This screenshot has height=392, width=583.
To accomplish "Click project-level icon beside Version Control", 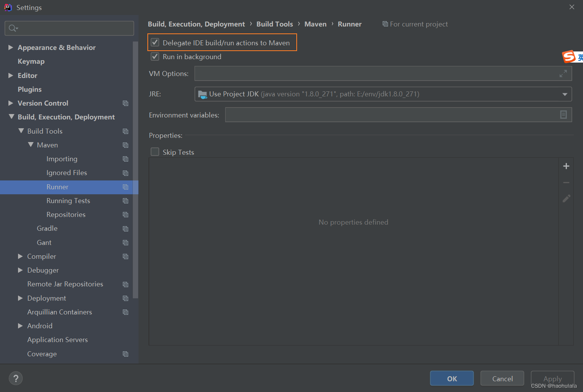I will tap(126, 103).
